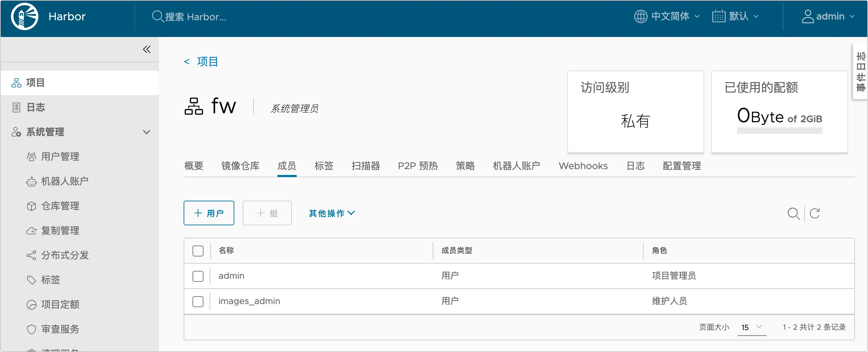Focus the 搜索 Harbor search field

196,16
